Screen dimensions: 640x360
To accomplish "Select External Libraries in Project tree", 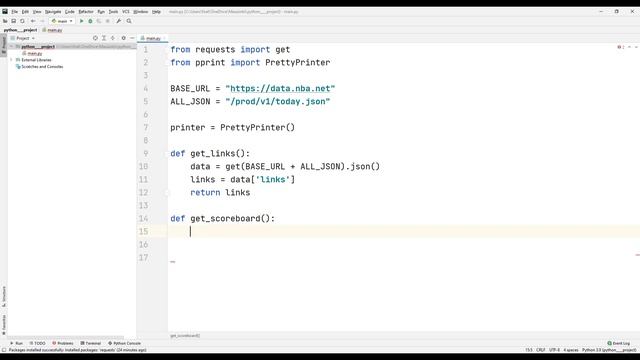I will click(x=33, y=60).
